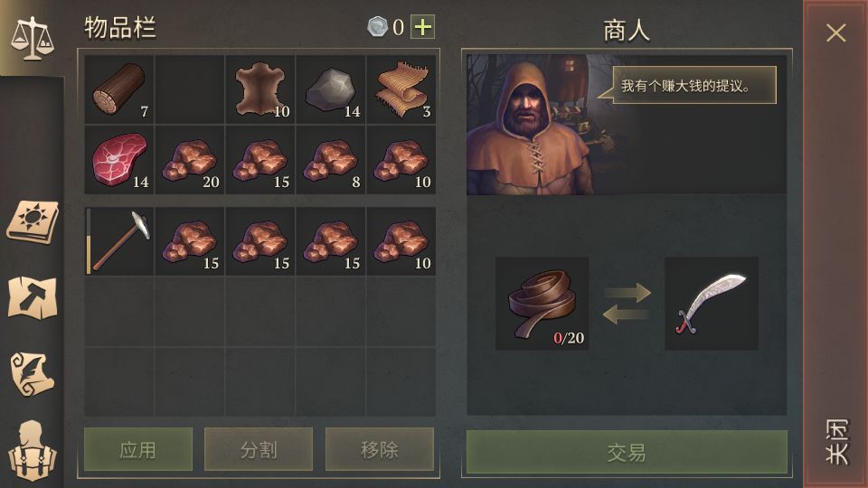Open the trade scales tab icon

coord(32,38)
